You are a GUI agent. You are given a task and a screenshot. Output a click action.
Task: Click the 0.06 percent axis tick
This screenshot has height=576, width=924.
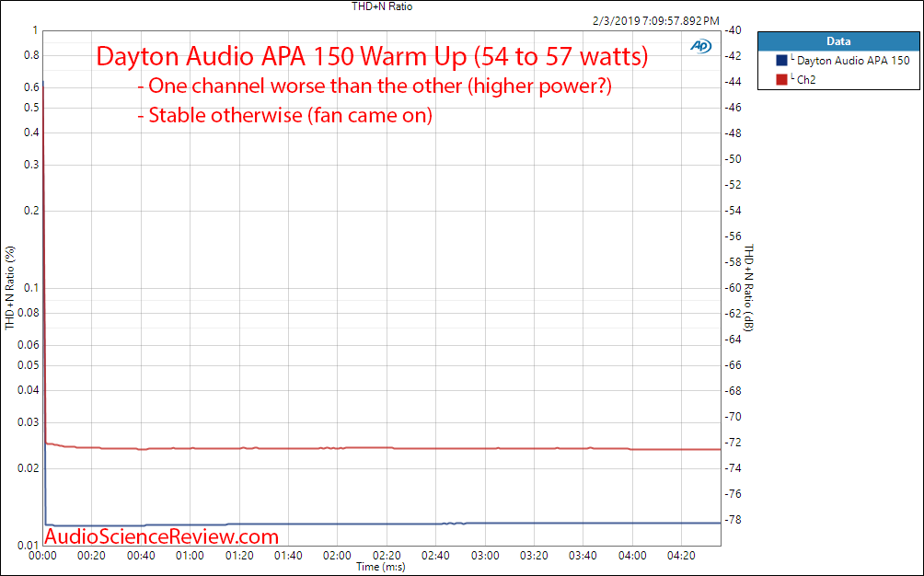pos(29,345)
